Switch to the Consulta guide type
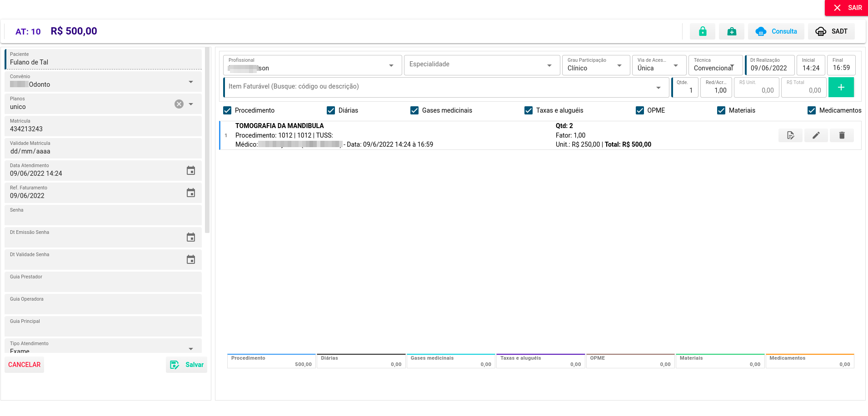 [x=776, y=31]
